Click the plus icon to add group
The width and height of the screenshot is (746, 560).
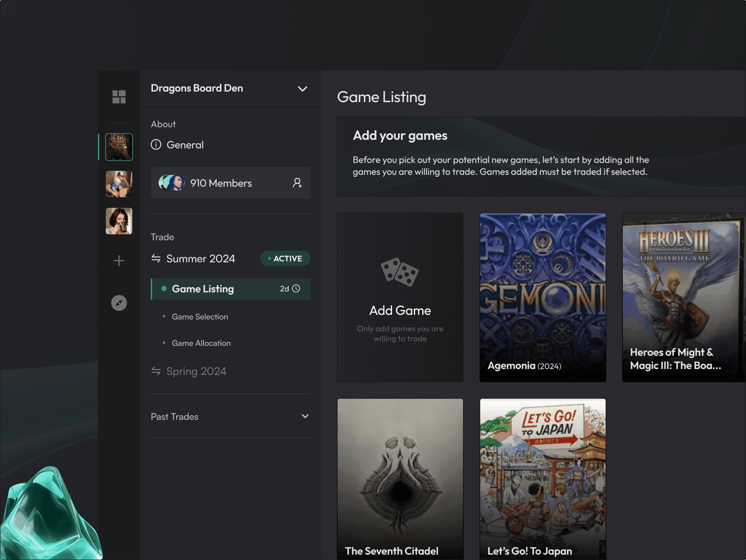tap(119, 261)
